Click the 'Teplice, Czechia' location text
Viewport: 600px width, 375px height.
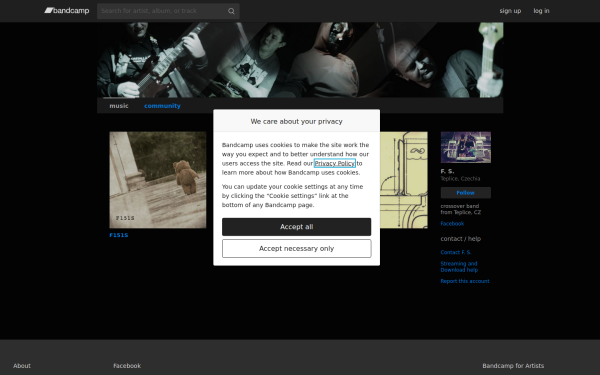[460, 179]
